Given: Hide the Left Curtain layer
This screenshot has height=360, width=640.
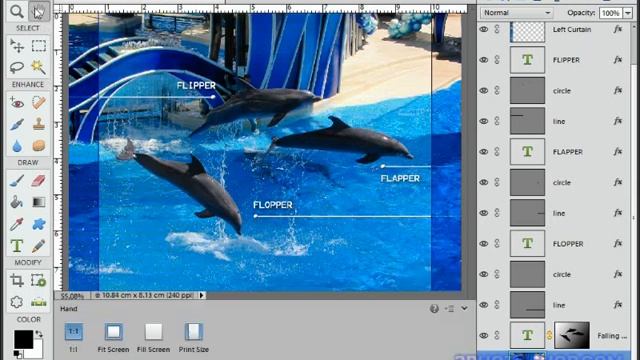Looking at the screenshot, I should point(484,29).
